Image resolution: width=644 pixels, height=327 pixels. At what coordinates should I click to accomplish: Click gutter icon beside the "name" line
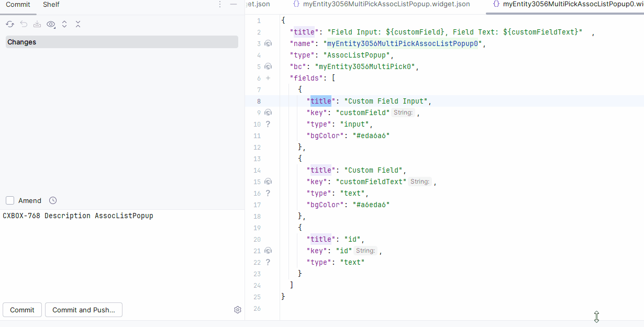(x=268, y=43)
